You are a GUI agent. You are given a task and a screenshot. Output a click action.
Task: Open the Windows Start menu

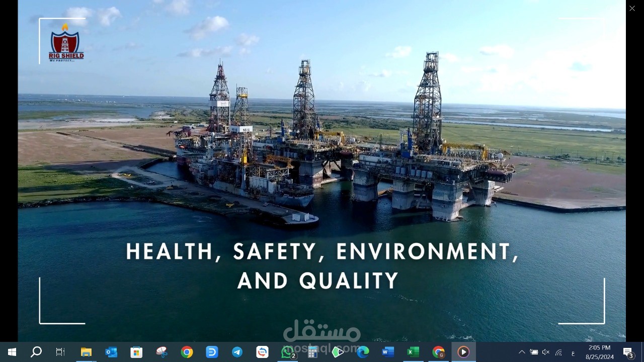coord(12,352)
